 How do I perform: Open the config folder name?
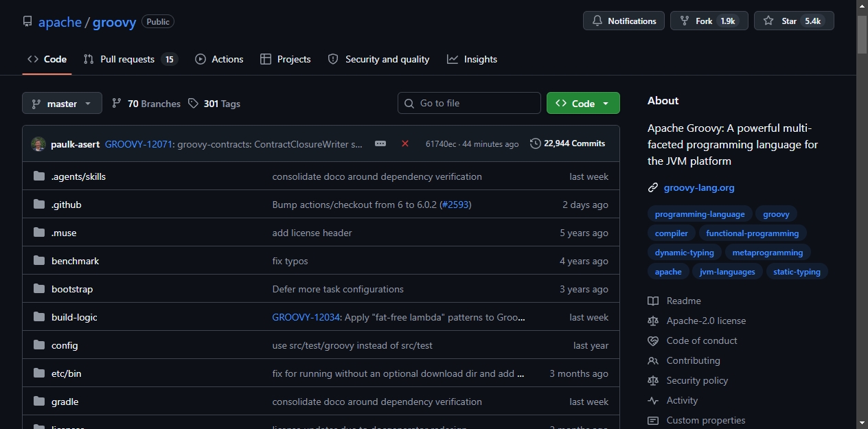65,345
